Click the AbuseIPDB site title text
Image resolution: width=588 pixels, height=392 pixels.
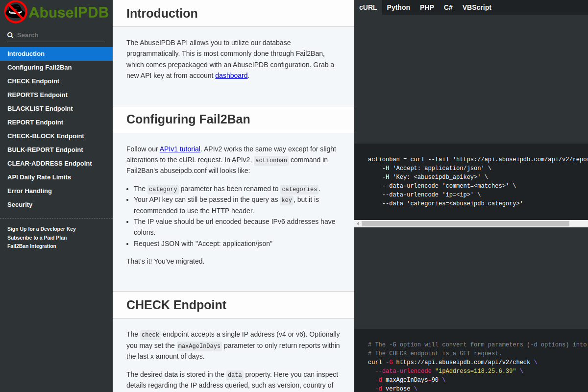point(69,12)
